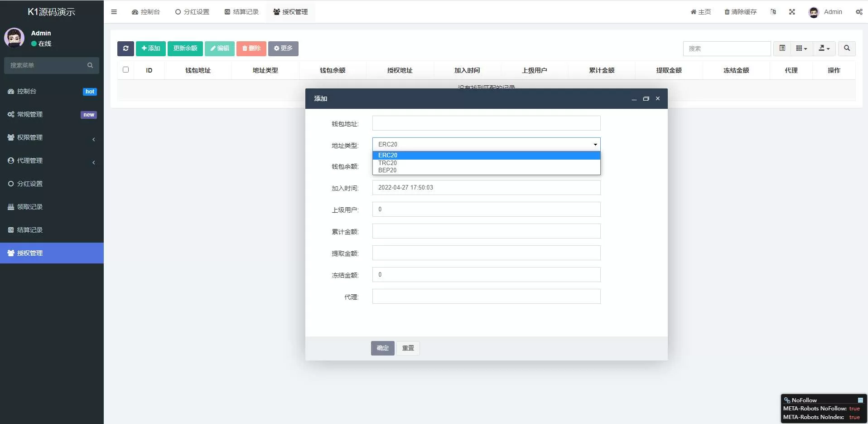Viewport: 868px width, 424px height.
Task: Open the export data dropdown
Action: point(824,48)
